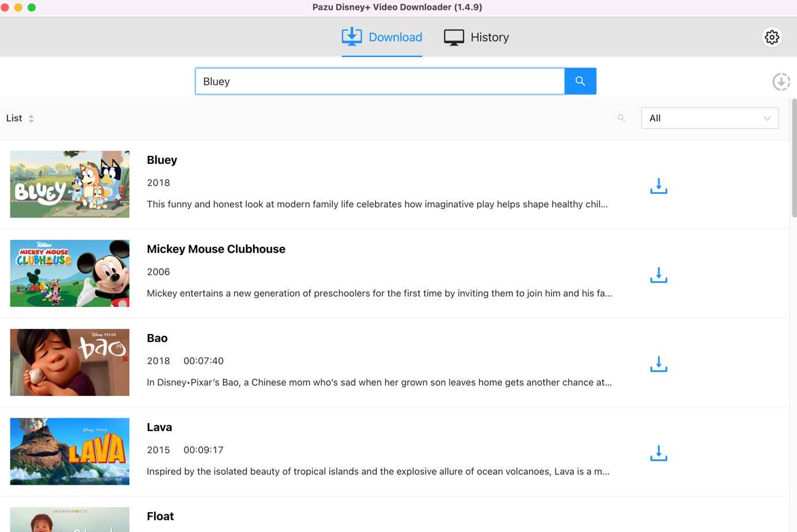The width and height of the screenshot is (797, 532).
Task: Click the download icon for Bluey
Action: point(658,186)
